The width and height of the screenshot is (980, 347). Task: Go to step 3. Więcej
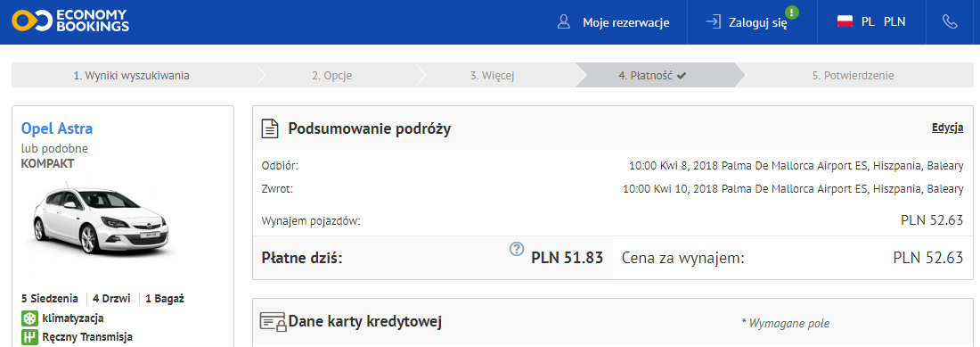493,76
